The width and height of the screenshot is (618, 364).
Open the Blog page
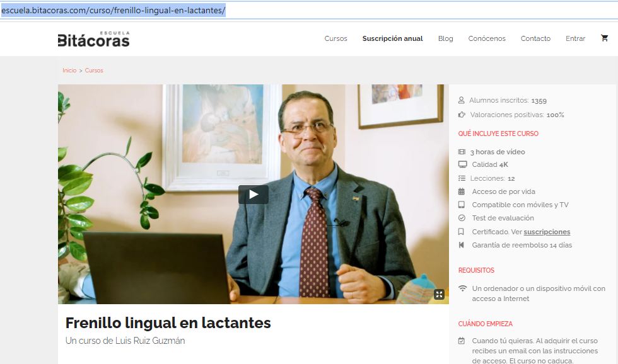click(x=445, y=38)
